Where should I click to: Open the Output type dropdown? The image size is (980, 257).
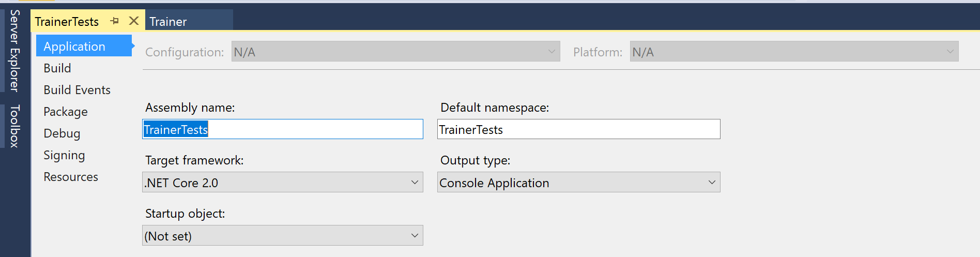579,183
